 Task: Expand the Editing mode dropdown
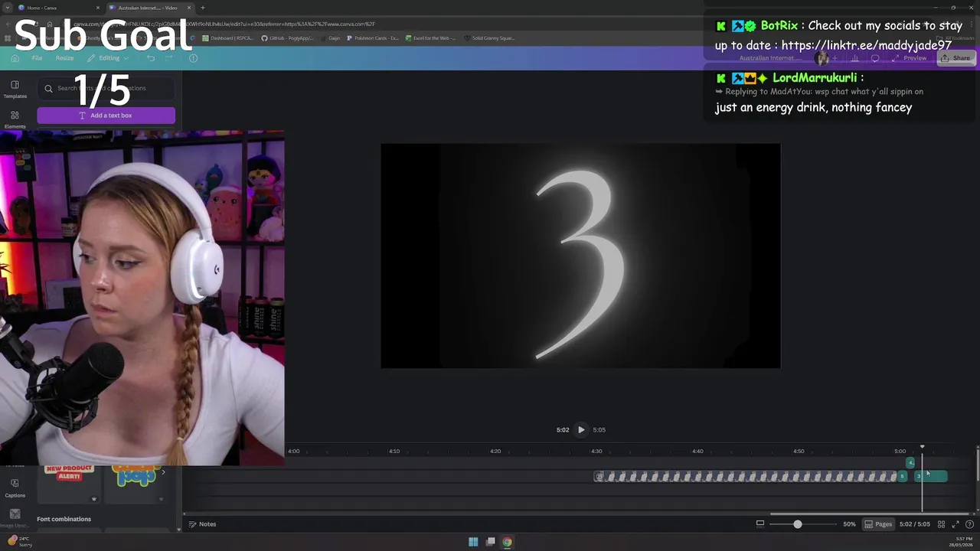(x=108, y=58)
